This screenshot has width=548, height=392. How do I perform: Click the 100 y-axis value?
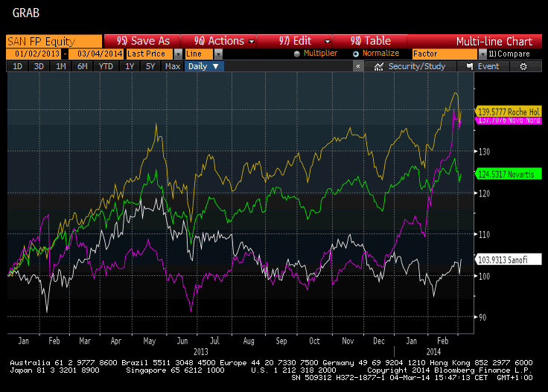click(x=485, y=276)
